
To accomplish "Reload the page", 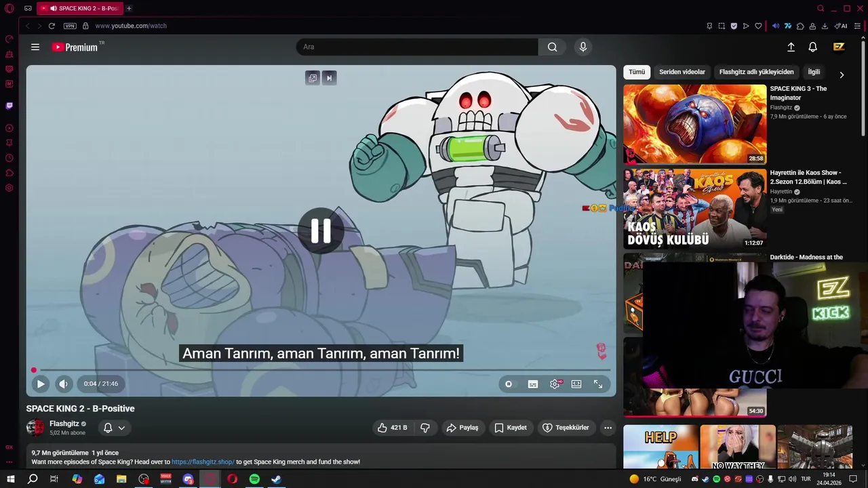I will (x=52, y=26).
